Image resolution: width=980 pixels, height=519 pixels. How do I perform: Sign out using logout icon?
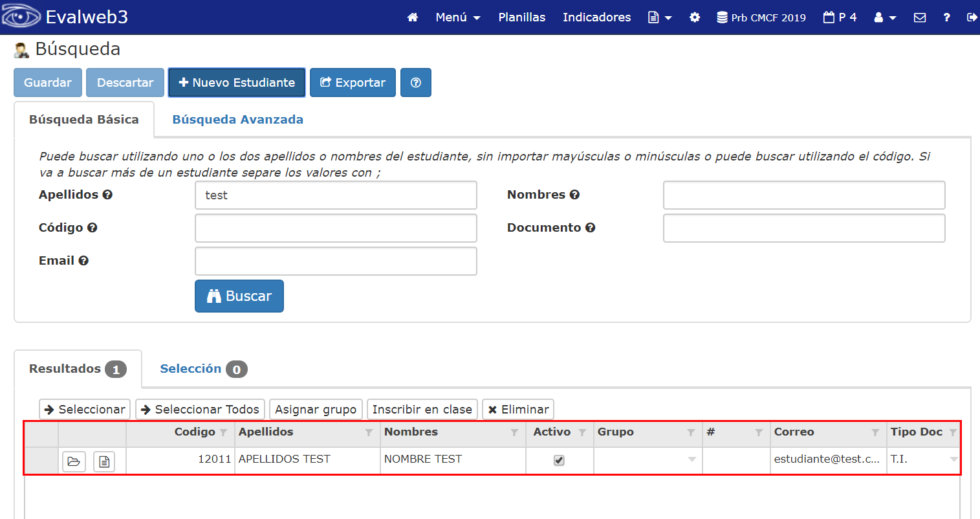click(972, 17)
